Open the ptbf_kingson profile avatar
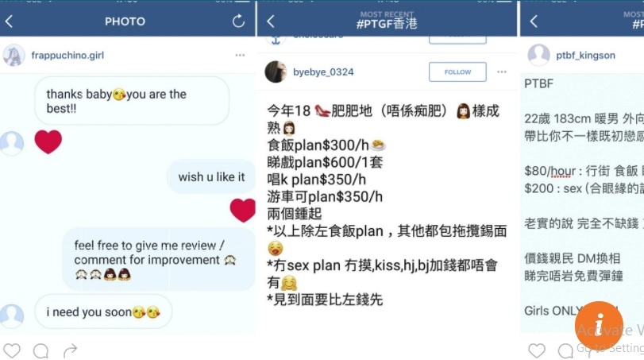The width and height of the screenshot is (644, 360). (538, 55)
